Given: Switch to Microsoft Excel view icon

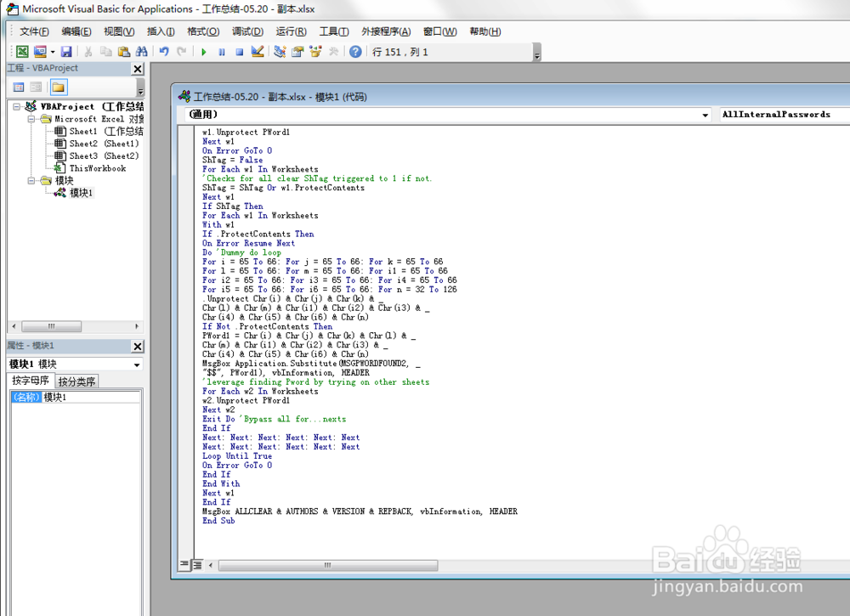Looking at the screenshot, I should (22, 52).
